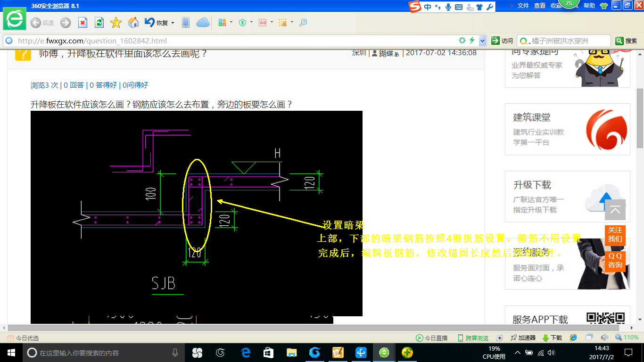Expand the green shield icon dropdown arrow

(x=251, y=22)
